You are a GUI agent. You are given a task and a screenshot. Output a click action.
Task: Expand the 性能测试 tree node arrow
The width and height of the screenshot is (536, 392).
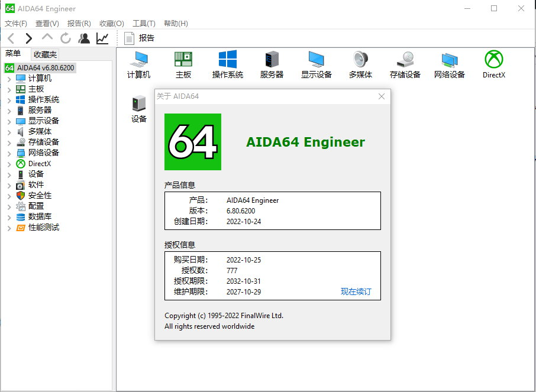[9, 228]
